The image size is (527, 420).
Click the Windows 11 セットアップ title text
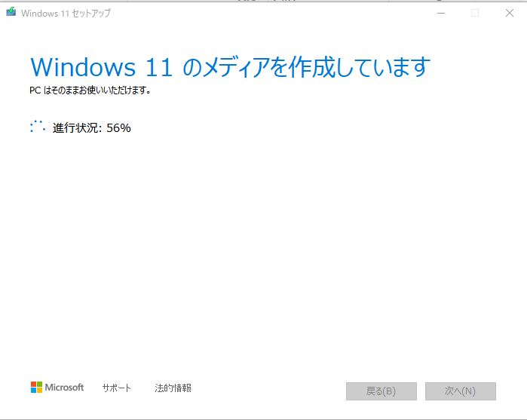pyautogui.click(x=66, y=13)
